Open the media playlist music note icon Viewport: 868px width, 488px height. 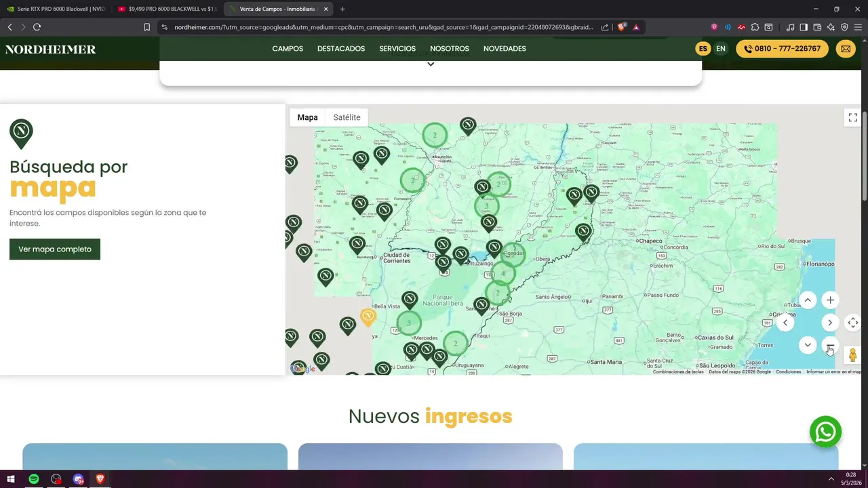click(x=790, y=27)
